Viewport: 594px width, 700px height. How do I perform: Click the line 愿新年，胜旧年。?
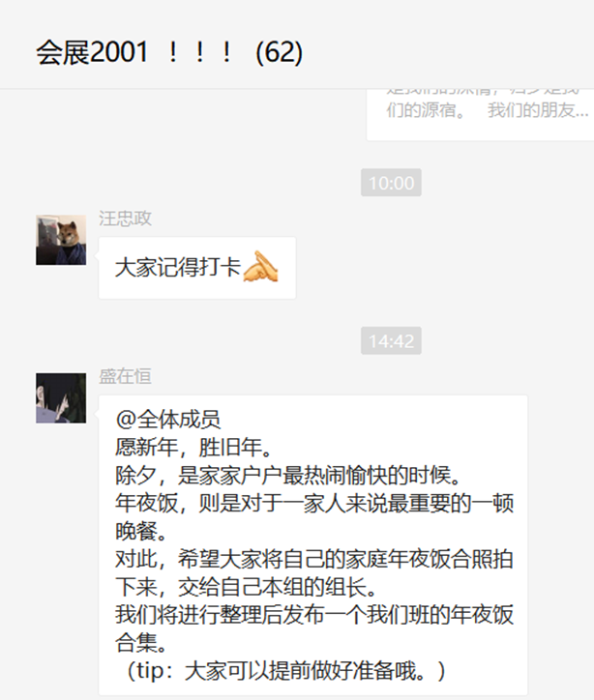click(193, 448)
